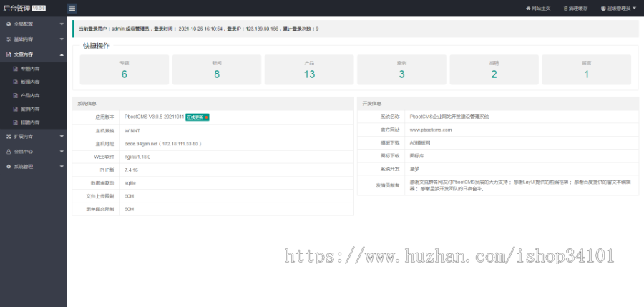Collapse the 文章内容 menu arrow
Screen dimensions: 644x307
click(62, 54)
